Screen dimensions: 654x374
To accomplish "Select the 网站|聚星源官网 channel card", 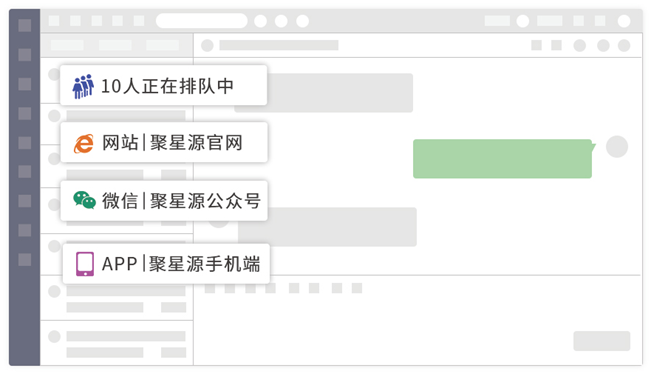I will click(164, 142).
